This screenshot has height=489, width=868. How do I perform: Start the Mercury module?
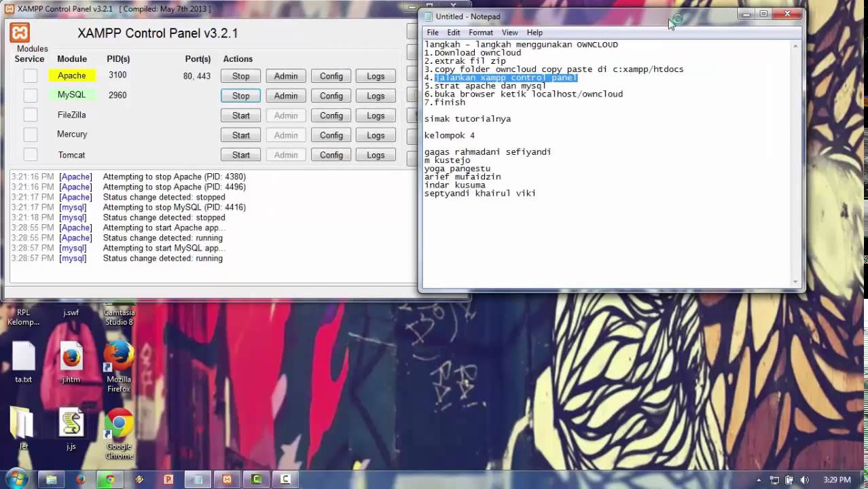[x=240, y=135]
